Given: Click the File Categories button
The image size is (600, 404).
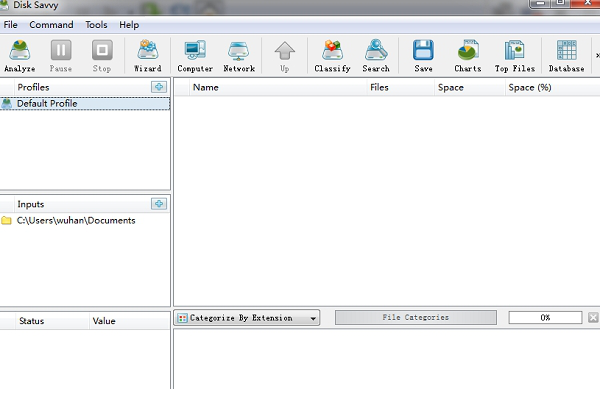Looking at the screenshot, I should click(x=416, y=317).
